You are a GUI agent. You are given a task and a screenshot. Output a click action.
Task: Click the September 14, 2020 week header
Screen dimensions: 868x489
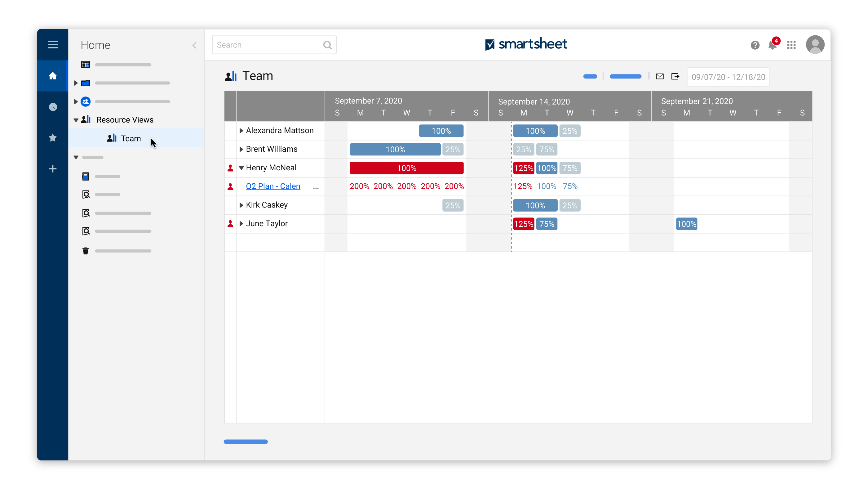pos(534,101)
